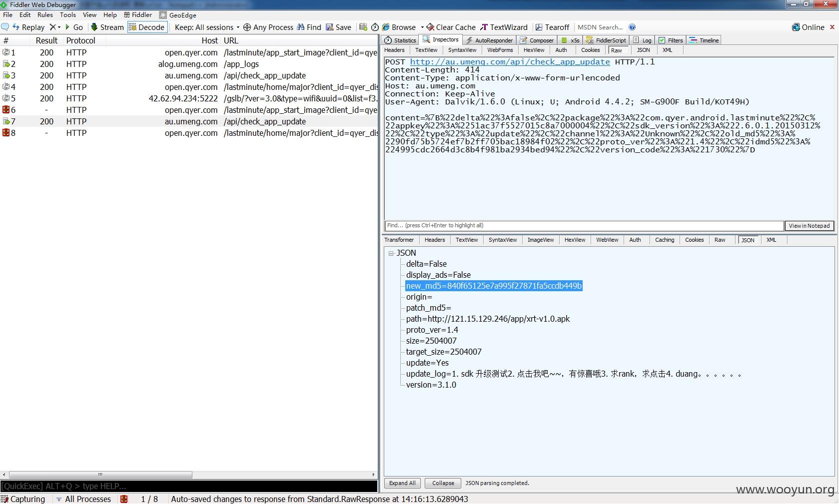The height and width of the screenshot is (504, 839).
Task: Open the x5s tab
Action: (570, 40)
